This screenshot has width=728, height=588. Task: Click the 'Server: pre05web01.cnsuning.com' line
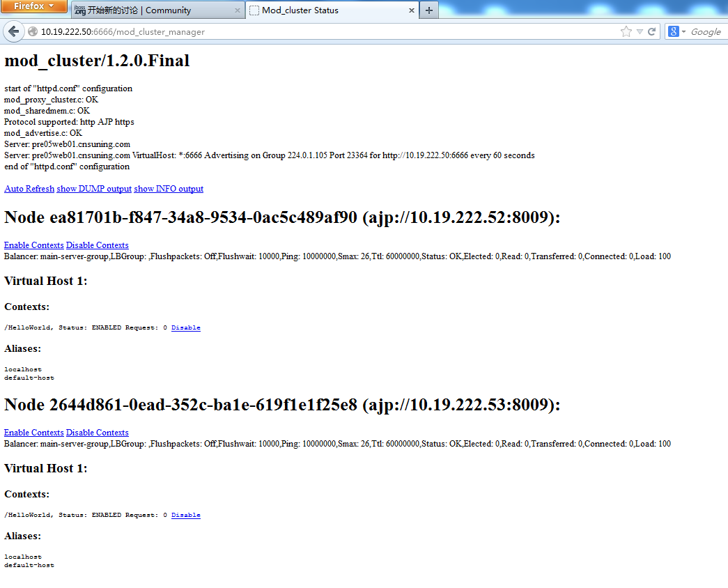(x=68, y=144)
